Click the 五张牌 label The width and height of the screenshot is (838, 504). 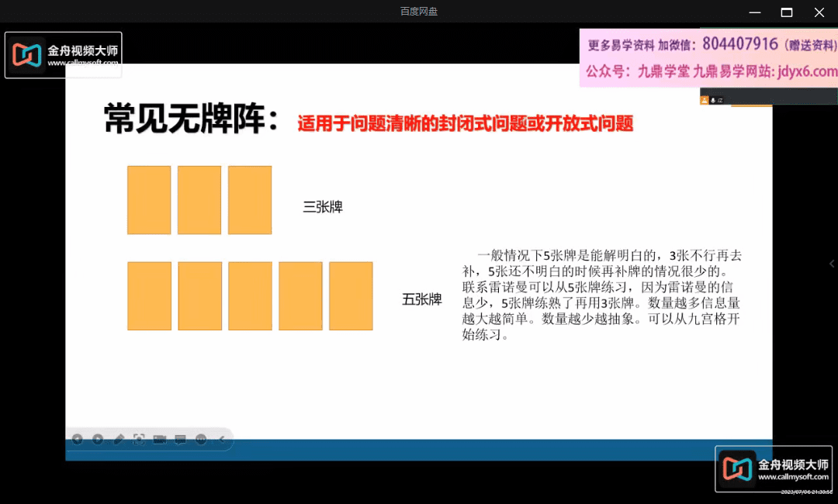421,299
